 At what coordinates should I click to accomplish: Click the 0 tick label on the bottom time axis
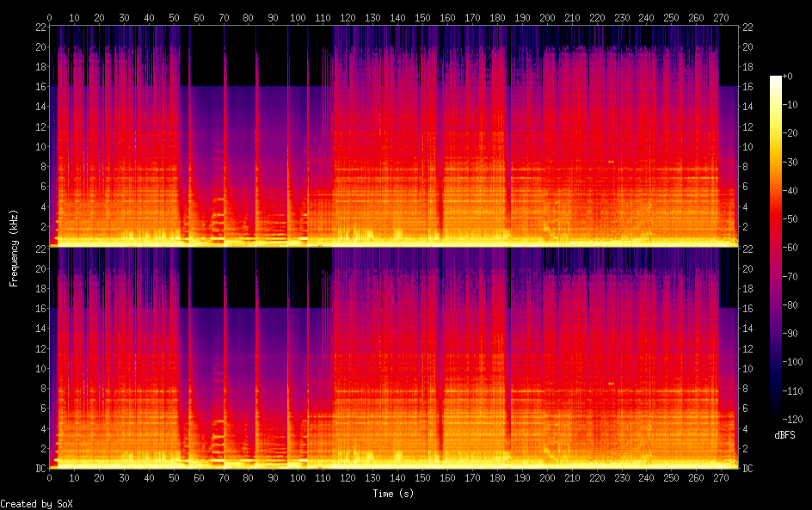pyautogui.click(x=50, y=478)
